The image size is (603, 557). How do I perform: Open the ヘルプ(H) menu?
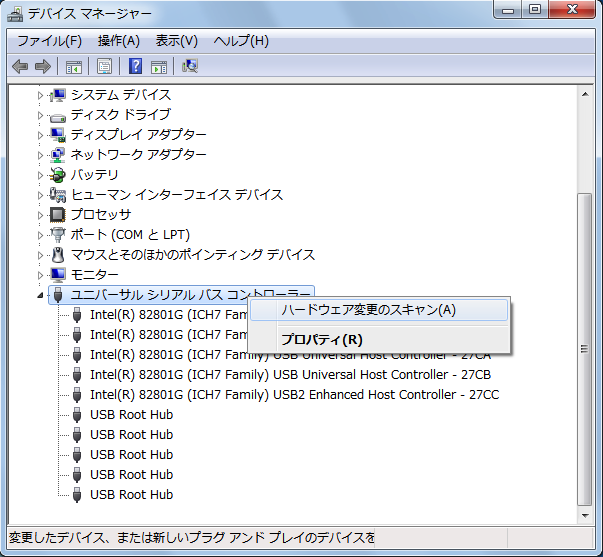point(241,41)
